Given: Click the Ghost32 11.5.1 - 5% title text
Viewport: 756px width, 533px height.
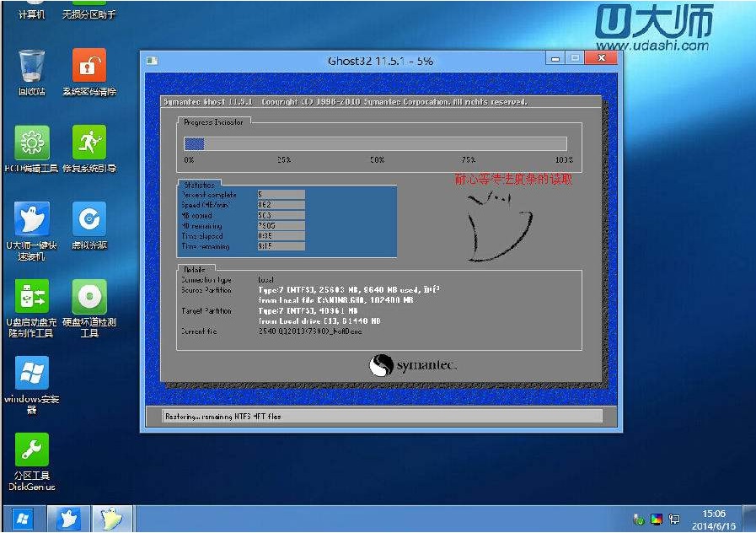Looking at the screenshot, I should click(x=380, y=62).
